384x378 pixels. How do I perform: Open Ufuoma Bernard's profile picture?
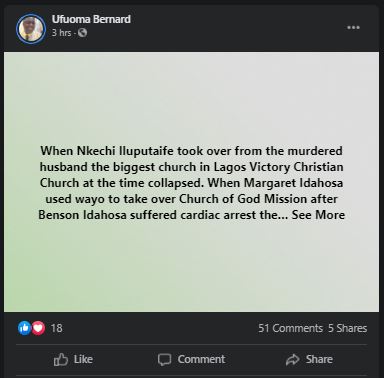[x=31, y=29]
